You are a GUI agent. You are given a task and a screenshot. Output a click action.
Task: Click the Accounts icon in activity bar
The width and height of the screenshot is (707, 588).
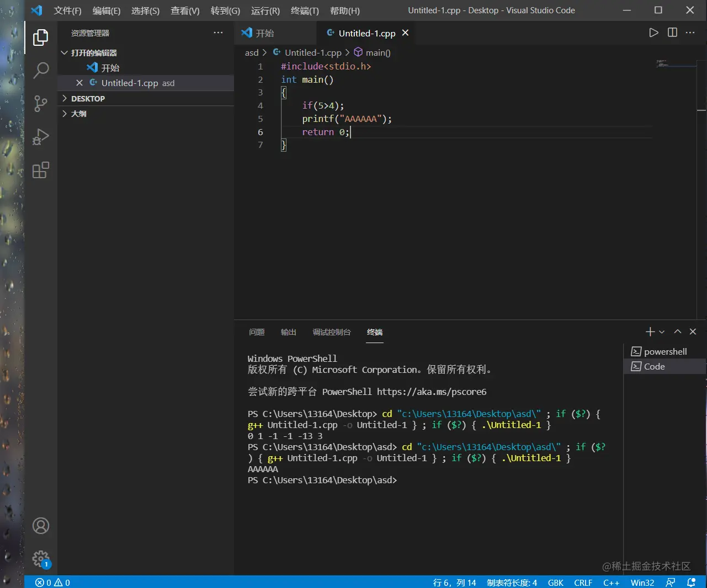(41, 526)
